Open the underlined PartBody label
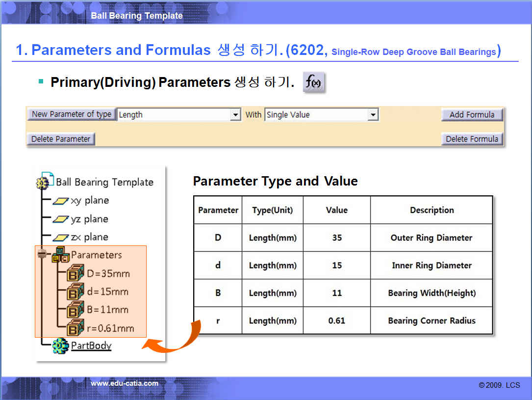532x400 pixels. (x=91, y=346)
